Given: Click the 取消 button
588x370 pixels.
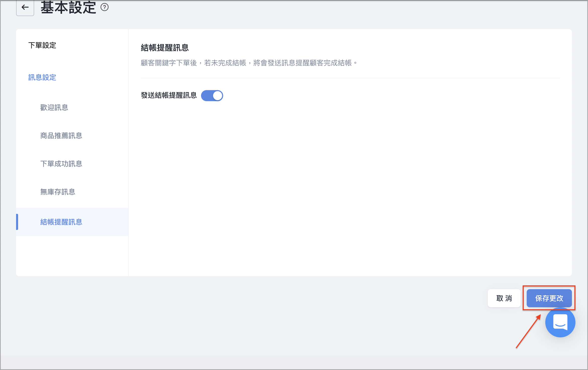Looking at the screenshot, I should click(504, 298).
